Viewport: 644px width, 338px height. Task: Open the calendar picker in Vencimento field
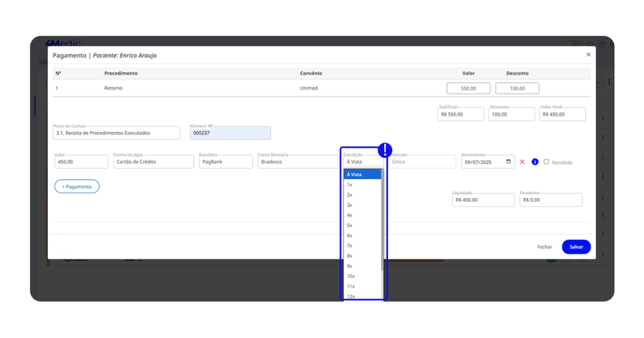click(x=508, y=161)
